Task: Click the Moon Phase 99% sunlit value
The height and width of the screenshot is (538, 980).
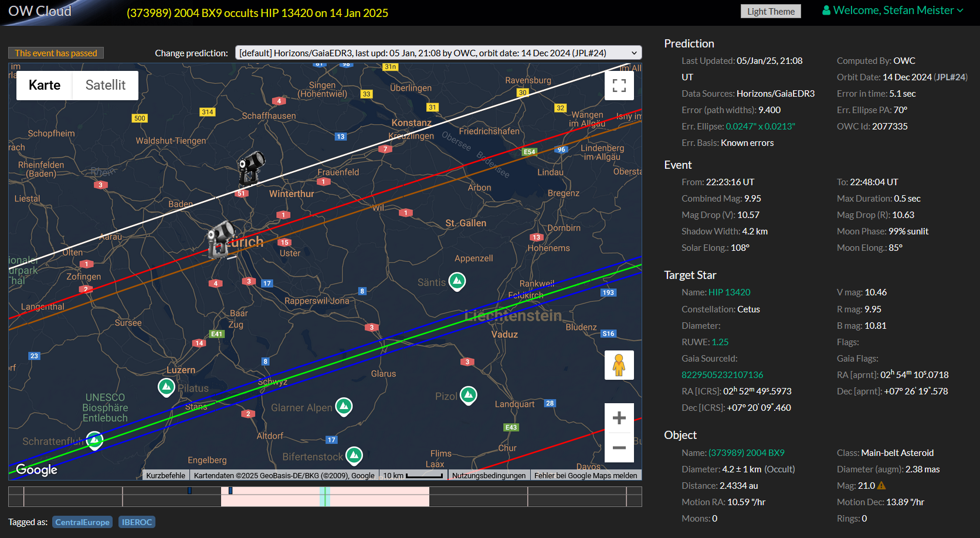Action: (908, 231)
